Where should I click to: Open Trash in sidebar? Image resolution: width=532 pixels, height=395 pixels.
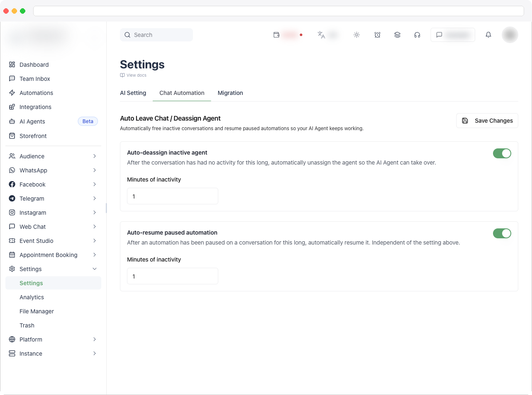pos(27,325)
